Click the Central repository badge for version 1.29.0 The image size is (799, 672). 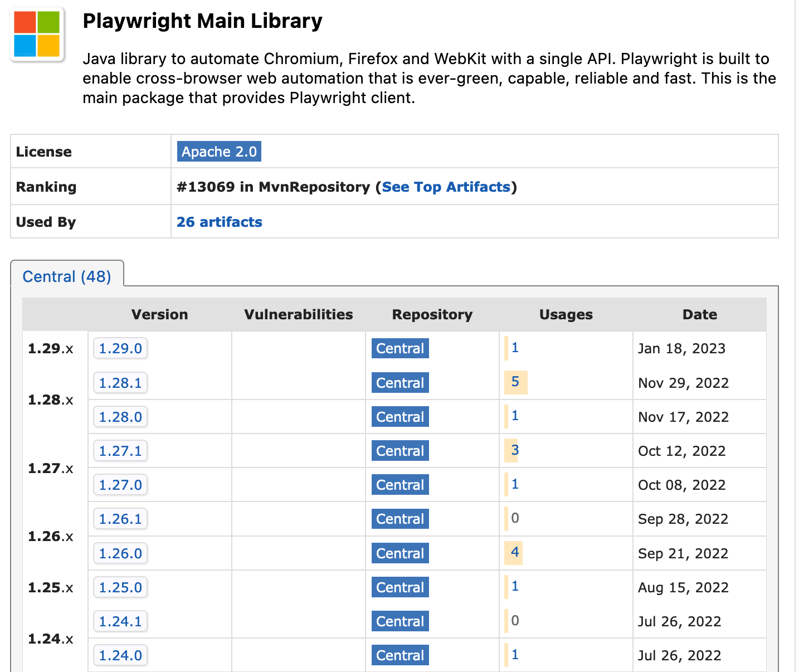point(399,348)
